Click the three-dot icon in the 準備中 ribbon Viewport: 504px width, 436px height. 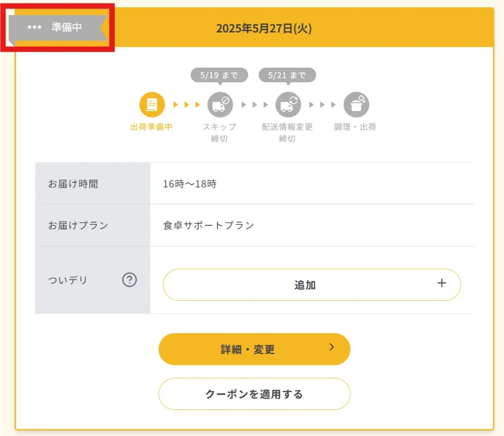[x=34, y=28]
